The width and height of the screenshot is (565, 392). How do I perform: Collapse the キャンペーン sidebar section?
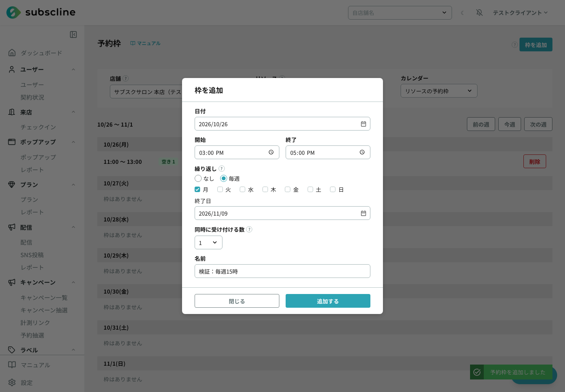click(x=73, y=282)
